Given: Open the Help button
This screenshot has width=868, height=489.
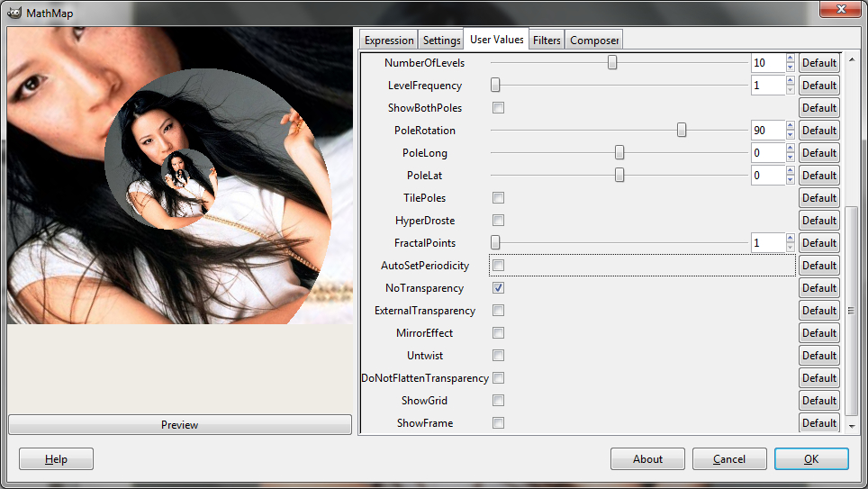Looking at the screenshot, I should (x=56, y=459).
